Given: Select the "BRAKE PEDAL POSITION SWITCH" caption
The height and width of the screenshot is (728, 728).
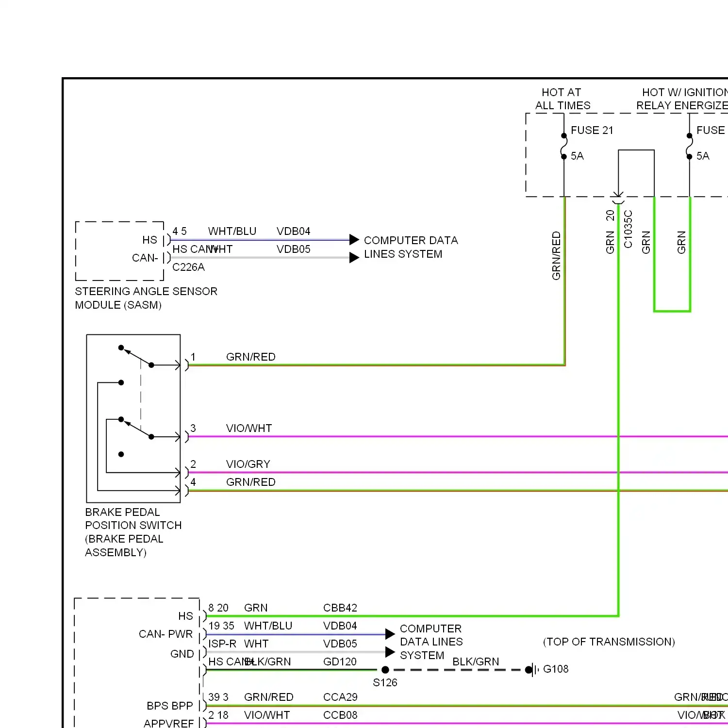Looking at the screenshot, I should [133, 532].
